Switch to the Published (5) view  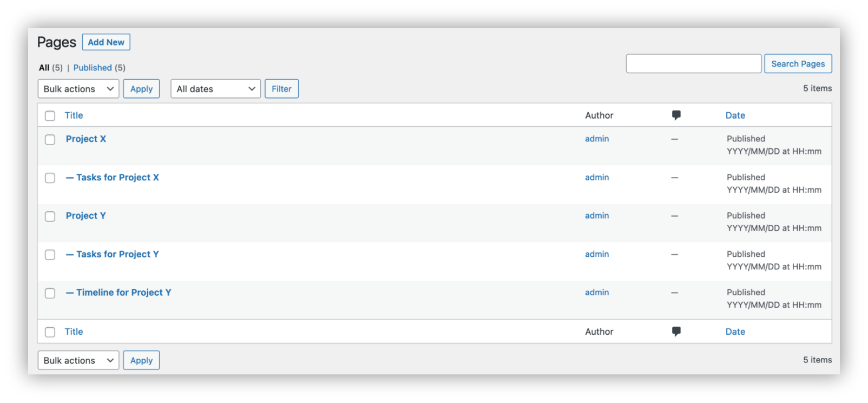tap(99, 68)
